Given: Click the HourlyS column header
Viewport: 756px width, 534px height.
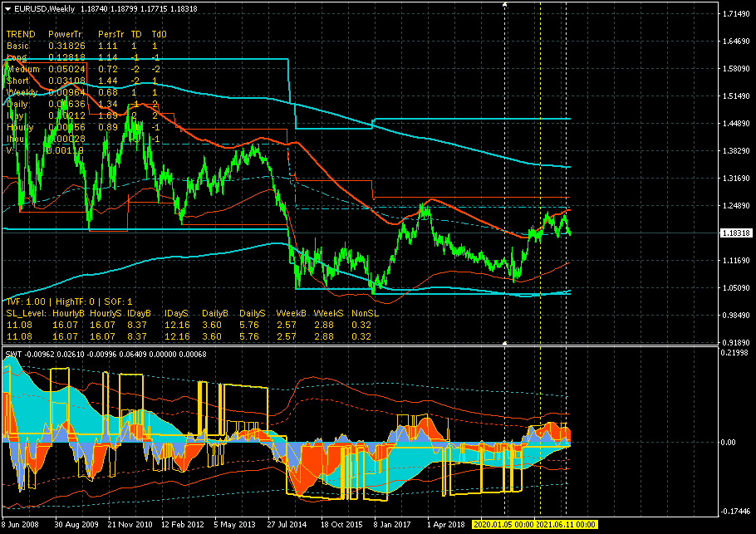Looking at the screenshot, I should 106,313.
